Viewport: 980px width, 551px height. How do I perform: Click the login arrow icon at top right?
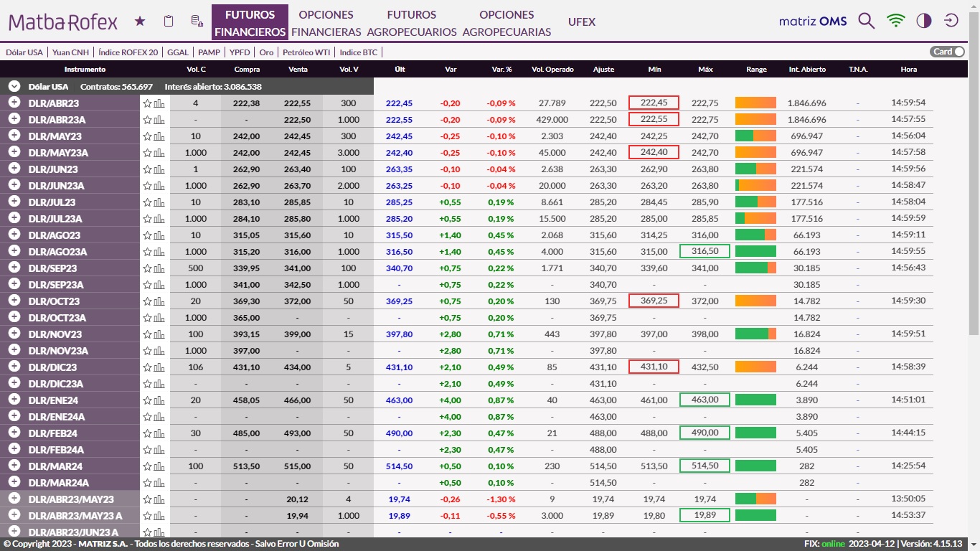[x=951, y=21]
